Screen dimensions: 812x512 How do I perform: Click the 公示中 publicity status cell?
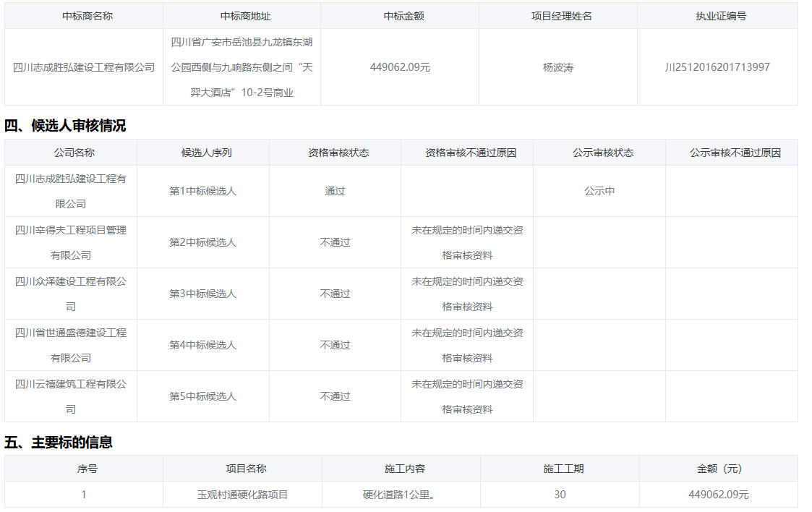(x=599, y=191)
